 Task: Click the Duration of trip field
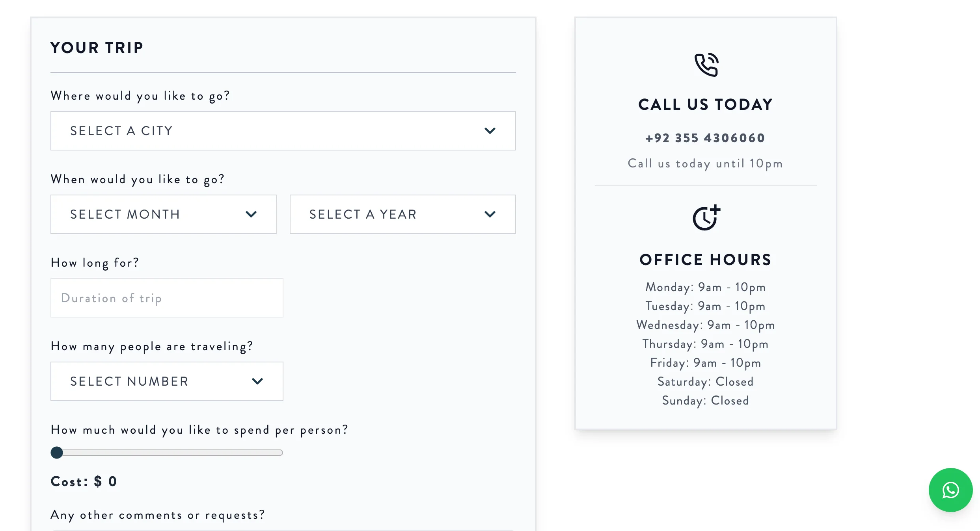166,298
